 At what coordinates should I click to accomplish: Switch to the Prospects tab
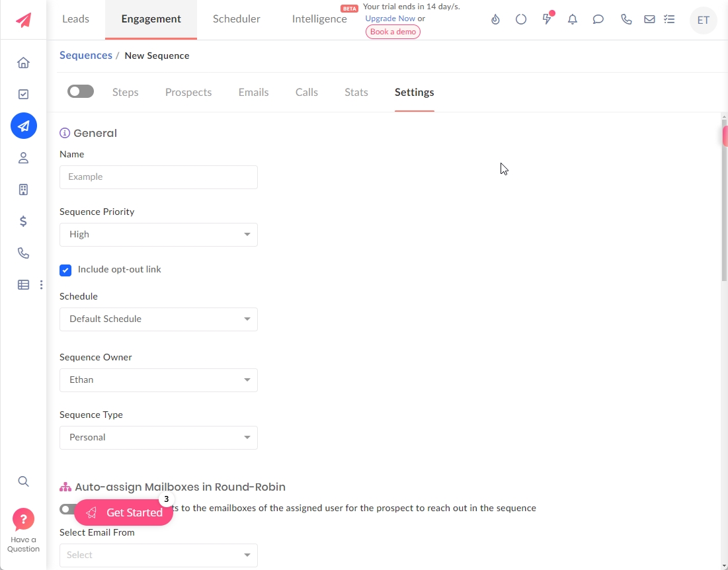point(188,93)
